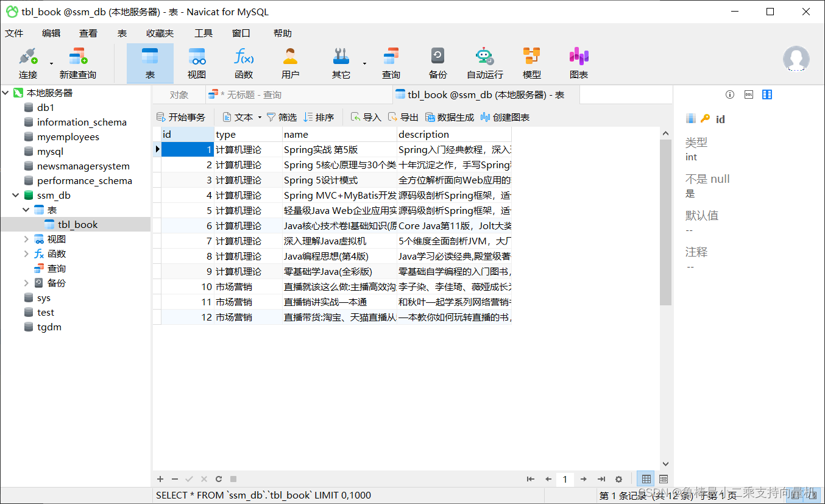Expand the 视图 node under ssm_db
The image size is (825, 504).
[x=26, y=239]
